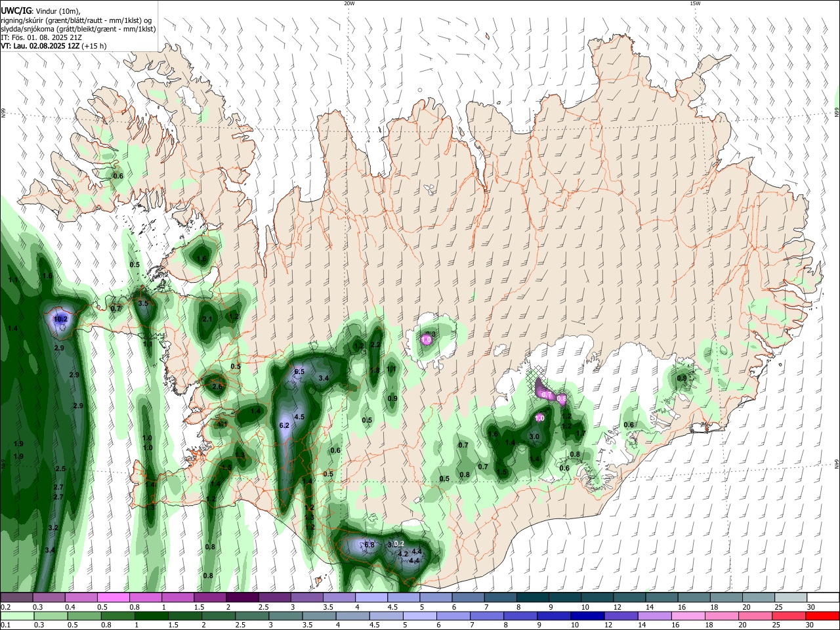Image resolution: width=840 pixels, height=630 pixels.
Task: Click the '6.2' precipitation value on the map
Action: pos(284,425)
